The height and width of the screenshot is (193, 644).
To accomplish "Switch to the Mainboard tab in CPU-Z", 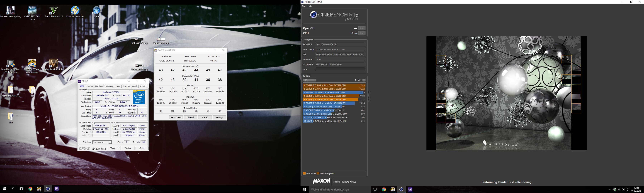I will (x=99, y=86).
